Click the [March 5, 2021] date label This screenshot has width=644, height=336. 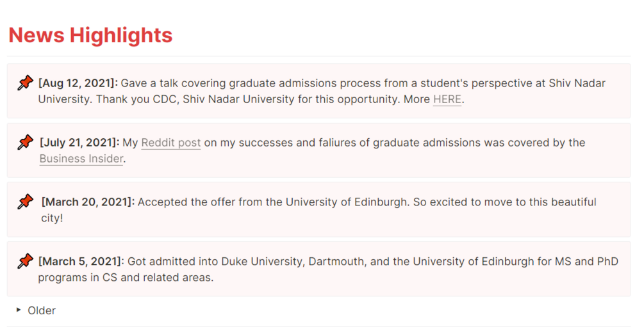coord(80,261)
